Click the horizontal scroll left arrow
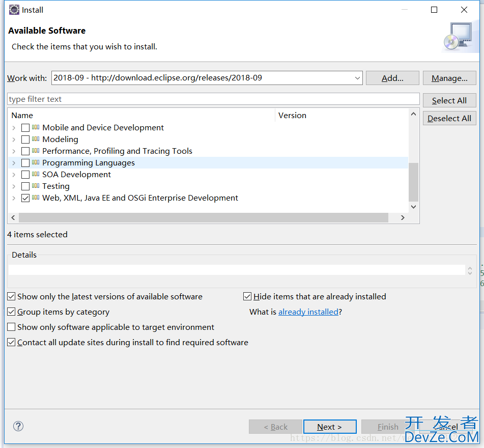The height and width of the screenshot is (448, 484). click(13, 217)
